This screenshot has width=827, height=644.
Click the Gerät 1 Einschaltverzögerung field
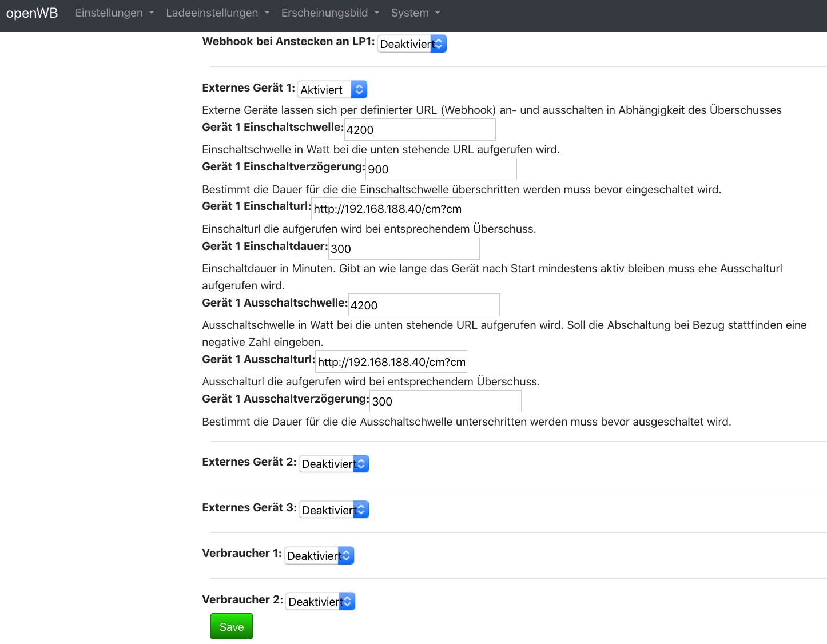(x=441, y=169)
